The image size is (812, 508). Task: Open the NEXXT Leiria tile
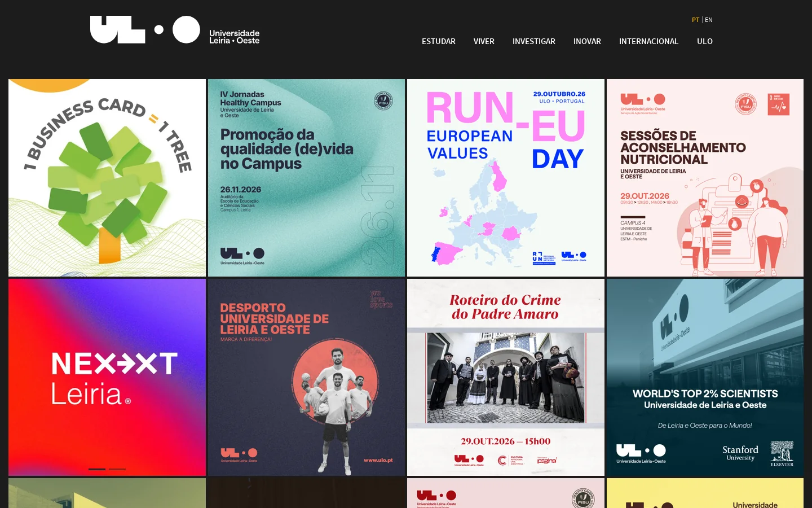[107, 377]
